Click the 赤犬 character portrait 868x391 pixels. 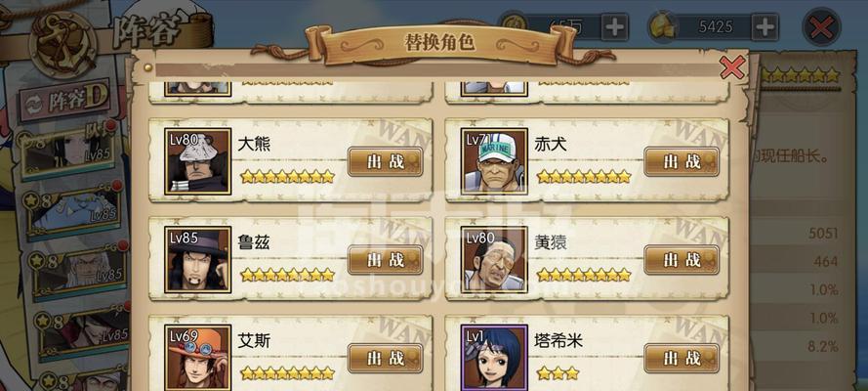coord(494,161)
